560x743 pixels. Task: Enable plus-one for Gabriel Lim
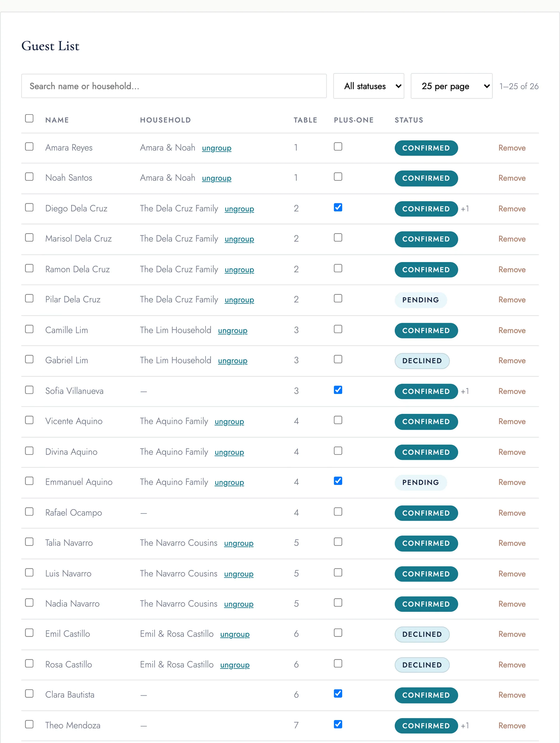[338, 359]
